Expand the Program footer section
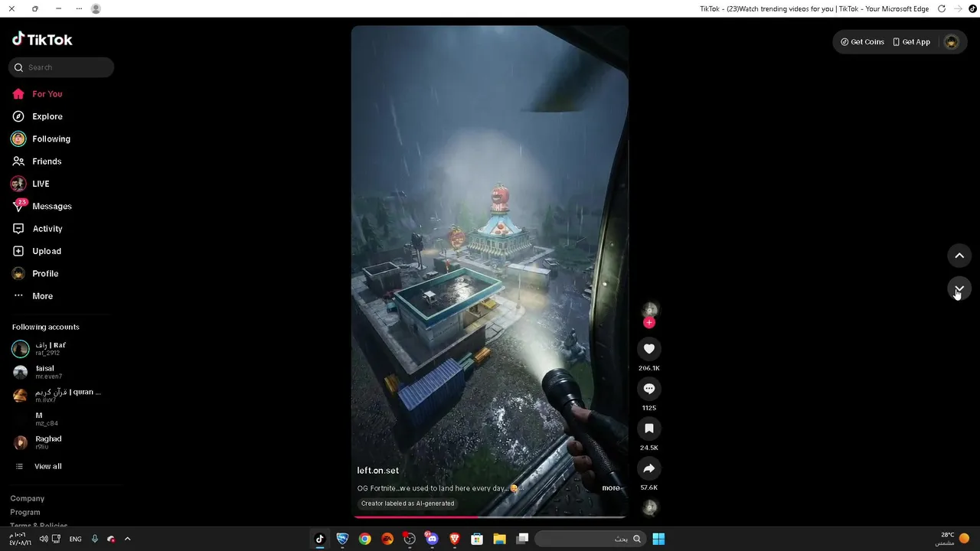This screenshot has height=551, width=980. pos(25,512)
